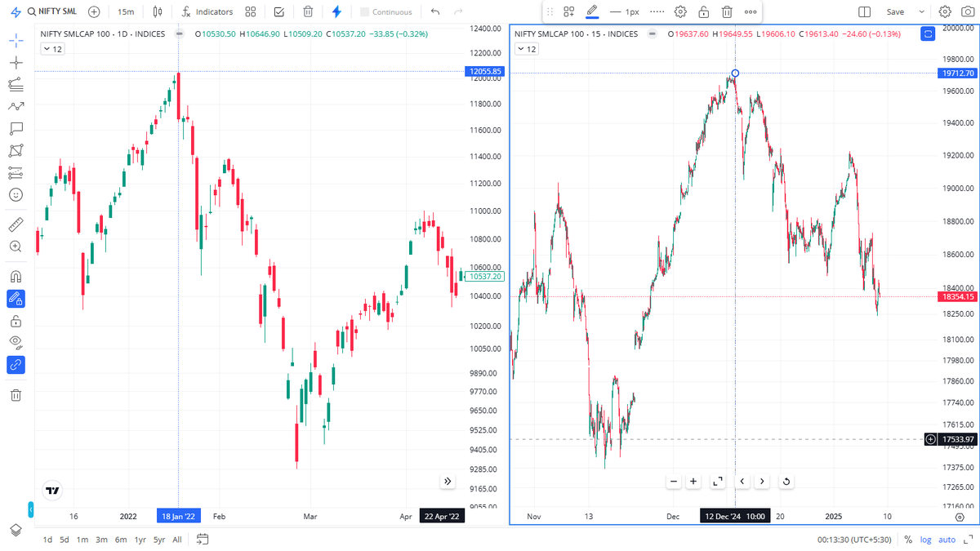
Task: Click the right chart NIFTY SMLCAP 100 15 title
Action: click(x=576, y=34)
